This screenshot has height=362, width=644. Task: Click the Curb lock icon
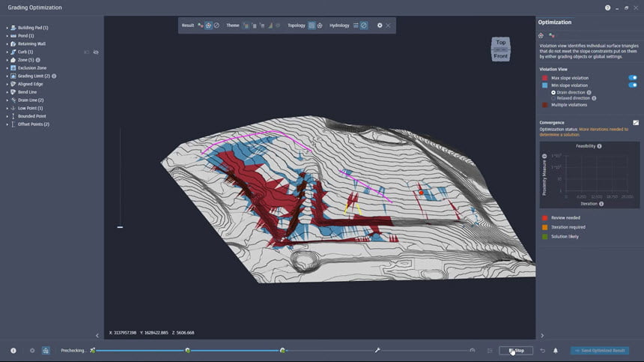[86, 52]
